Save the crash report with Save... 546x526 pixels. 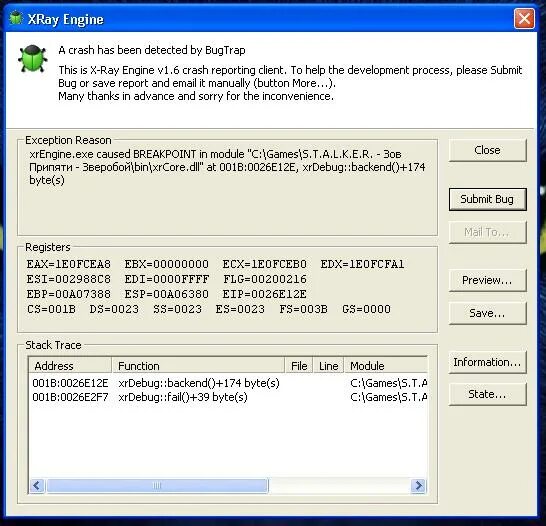tap(487, 313)
